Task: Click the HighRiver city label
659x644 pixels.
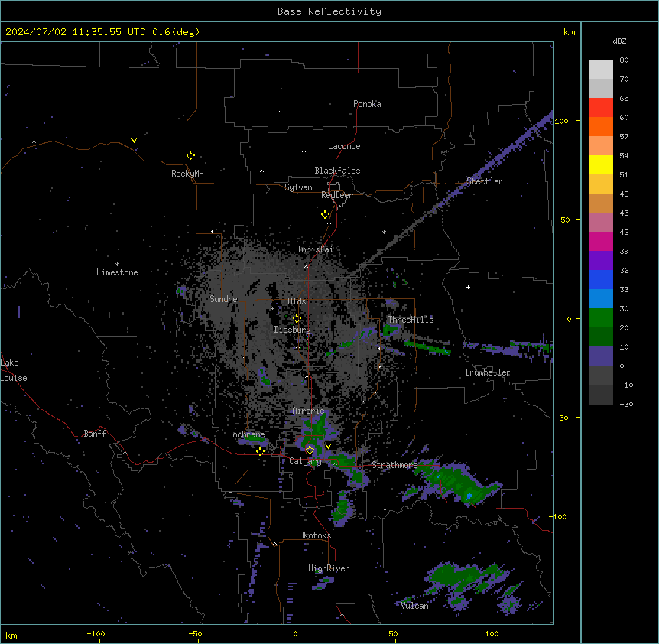Action: point(329,568)
